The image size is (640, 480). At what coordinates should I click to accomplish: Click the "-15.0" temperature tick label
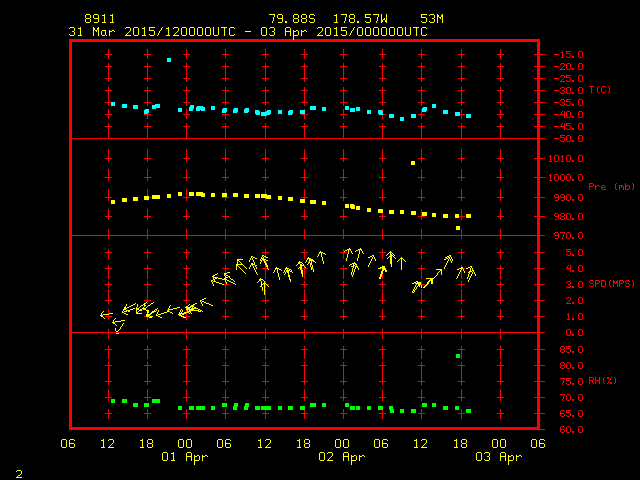click(569, 54)
